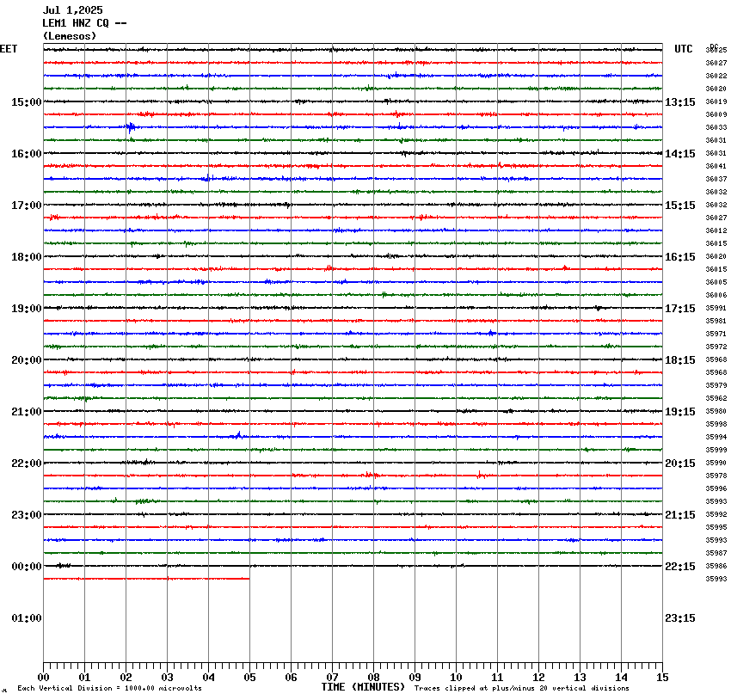731x700 pixels.
Task: Select the station header "LEM1 HNZ CQ --"
Action: [x=84, y=23]
